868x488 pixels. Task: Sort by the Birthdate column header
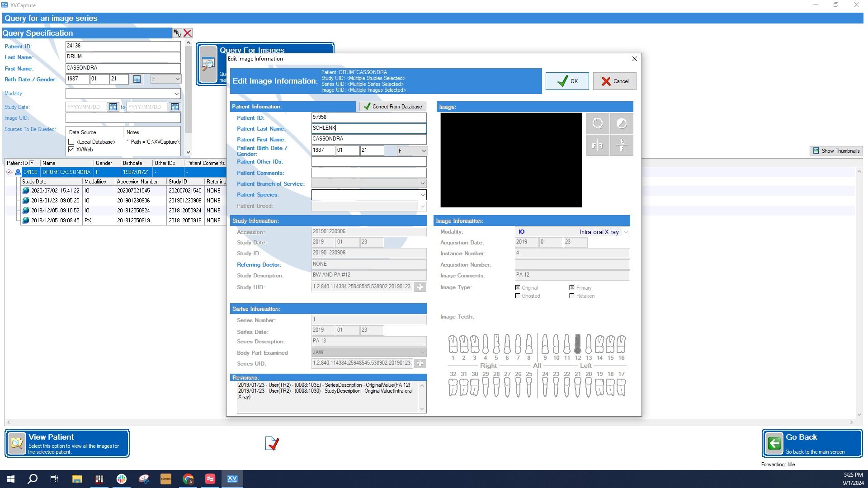(x=132, y=163)
